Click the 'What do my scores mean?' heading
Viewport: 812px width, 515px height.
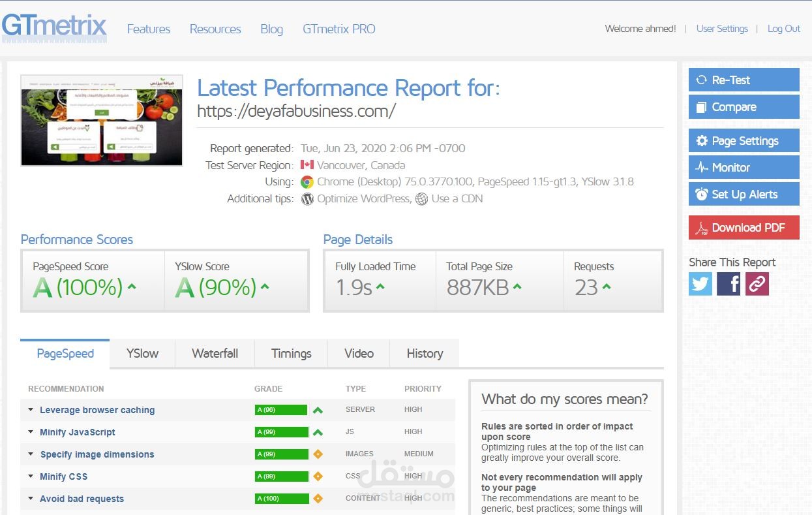(x=565, y=399)
